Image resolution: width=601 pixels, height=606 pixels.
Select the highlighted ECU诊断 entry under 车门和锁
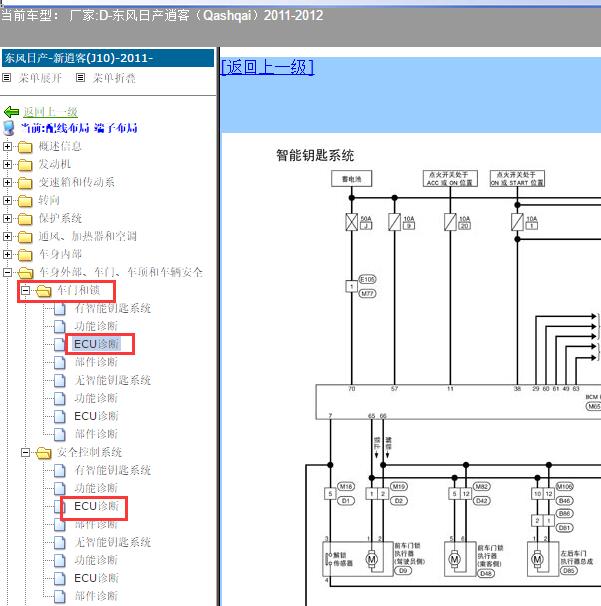coord(97,344)
